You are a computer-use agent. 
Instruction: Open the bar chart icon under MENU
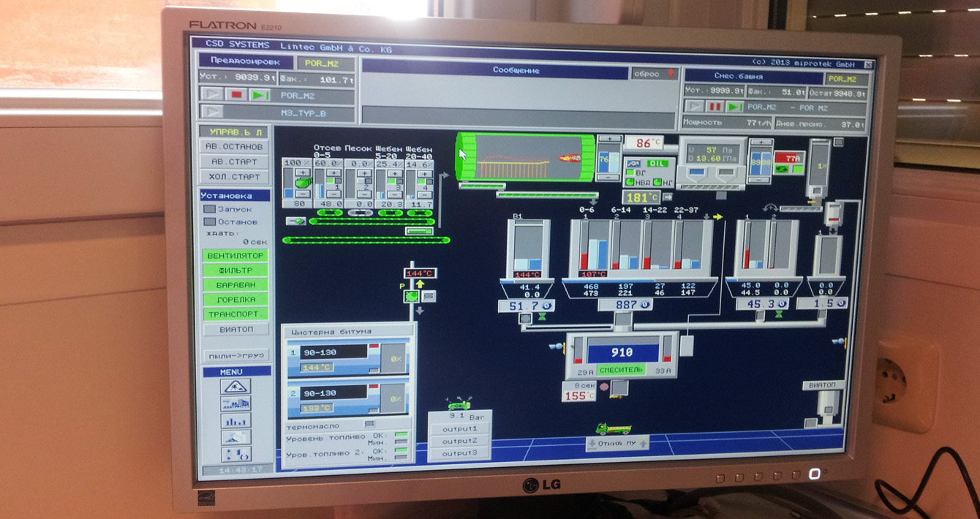pos(235,421)
